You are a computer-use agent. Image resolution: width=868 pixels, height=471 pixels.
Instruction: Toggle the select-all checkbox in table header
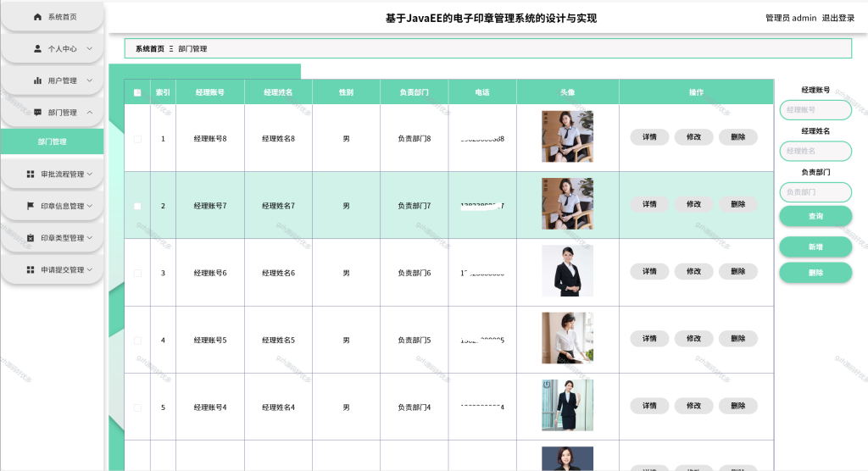coord(137,93)
